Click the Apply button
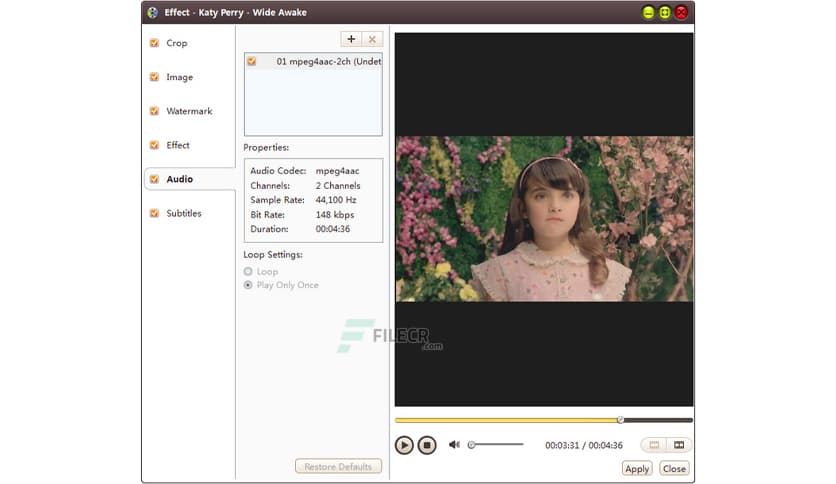Image resolution: width=836 pixels, height=484 pixels. tap(637, 469)
